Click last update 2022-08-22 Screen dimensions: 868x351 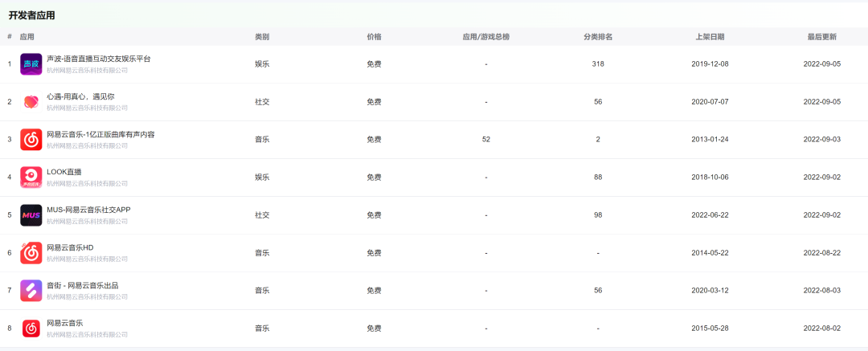(x=822, y=253)
